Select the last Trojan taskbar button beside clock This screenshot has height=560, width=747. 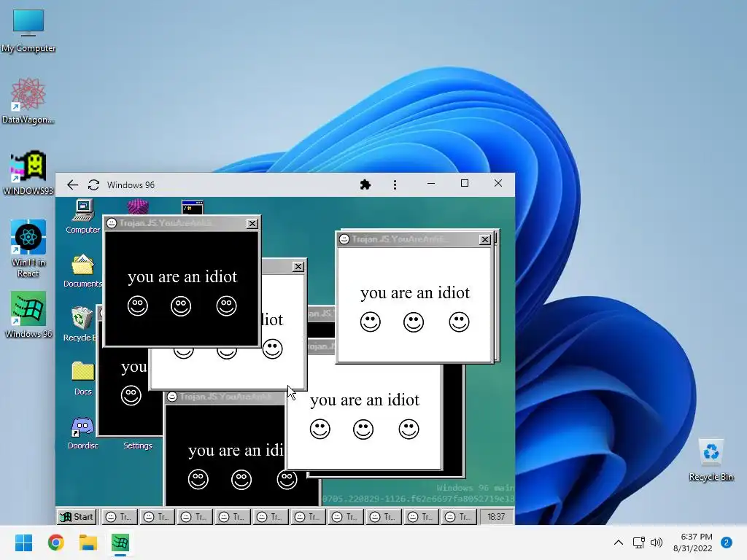(458, 517)
